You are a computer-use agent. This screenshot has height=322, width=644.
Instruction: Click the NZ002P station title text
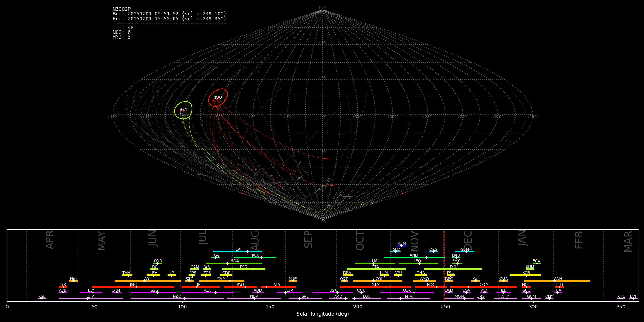[x=122, y=9]
